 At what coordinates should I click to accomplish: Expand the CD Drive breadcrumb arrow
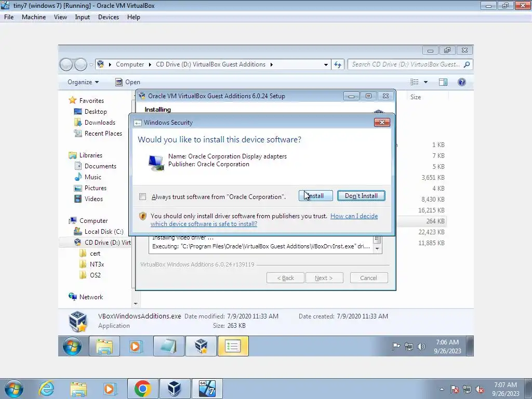tap(271, 64)
